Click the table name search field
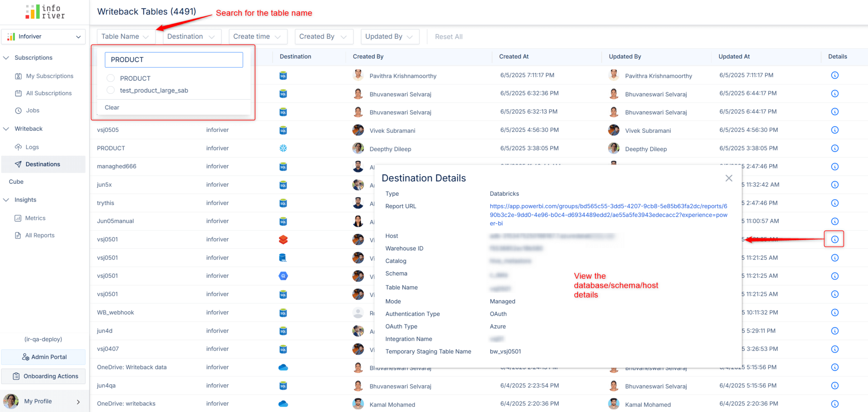The image size is (868, 412). pyautogui.click(x=174, y=60)
